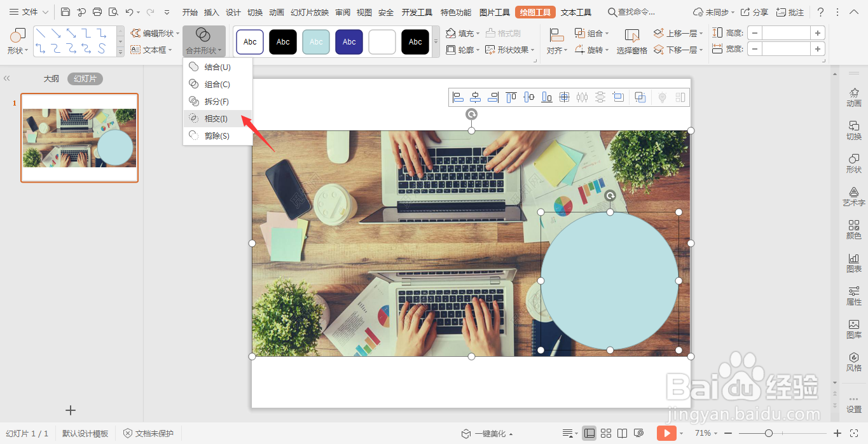The height and width of the screenshot is (444, 868).
Task: Choose 组合(C) combine option
Action: pyautogui.click(x=217, y=84)
